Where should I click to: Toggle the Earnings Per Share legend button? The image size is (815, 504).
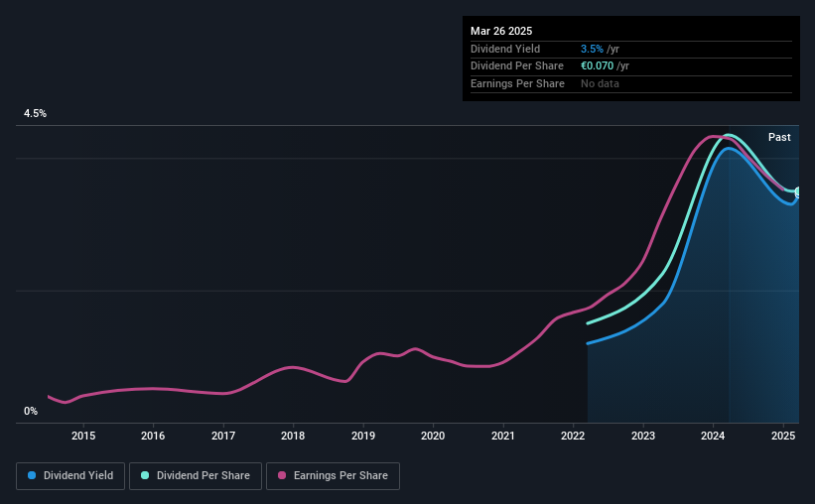(x=333, y=476)
